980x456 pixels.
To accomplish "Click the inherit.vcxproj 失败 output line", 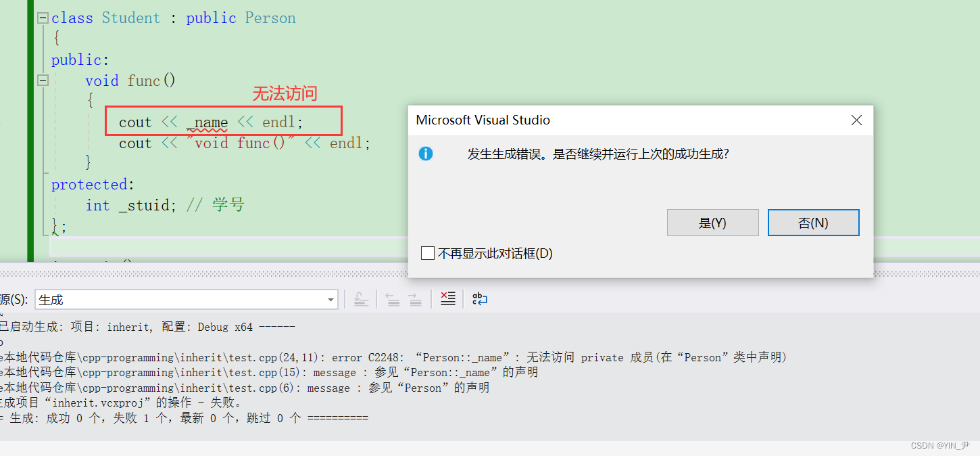I will pyautogui.click(x=122, y=403).
